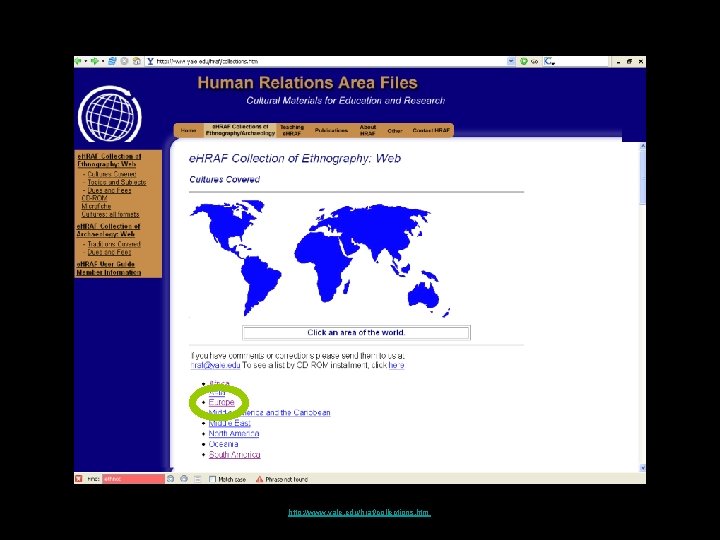Click the Yale Y favicon in address bar
Viewport: 720px width, 540px height.
[150, 61]
